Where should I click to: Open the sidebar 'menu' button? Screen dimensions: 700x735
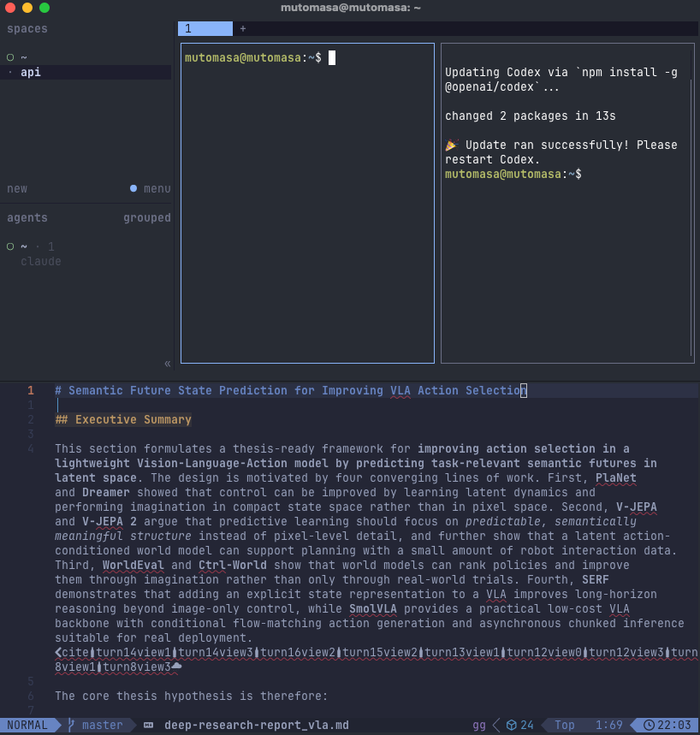coord(157,188)
